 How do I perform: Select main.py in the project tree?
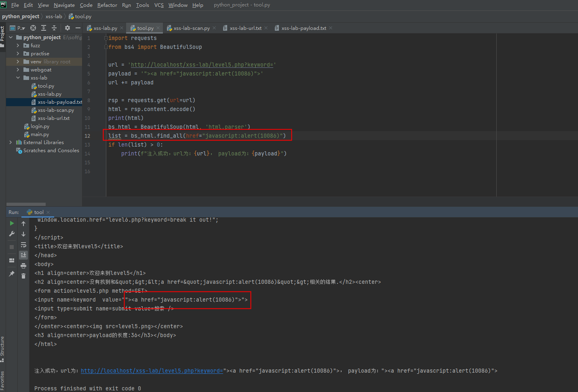pos(36,134)
